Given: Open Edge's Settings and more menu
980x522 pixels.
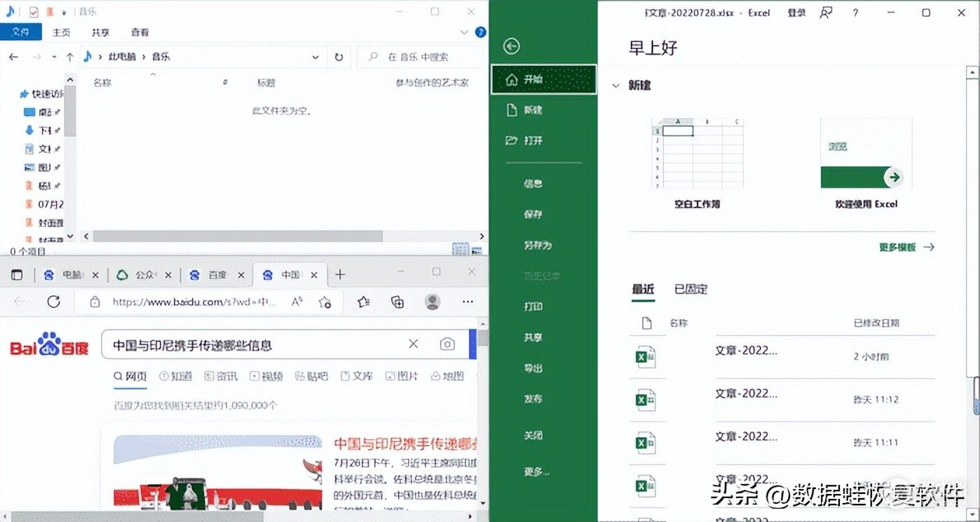Looking at the screenshot, I should pos(468,302).
